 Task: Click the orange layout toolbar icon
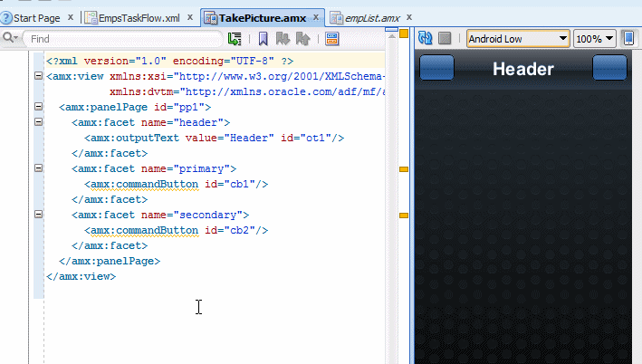point(332,39)
